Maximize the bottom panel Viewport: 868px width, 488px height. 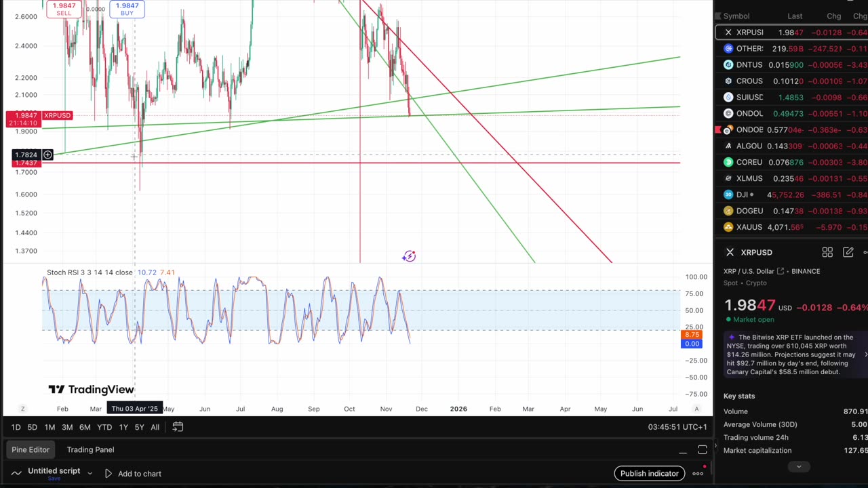(703, 450)
